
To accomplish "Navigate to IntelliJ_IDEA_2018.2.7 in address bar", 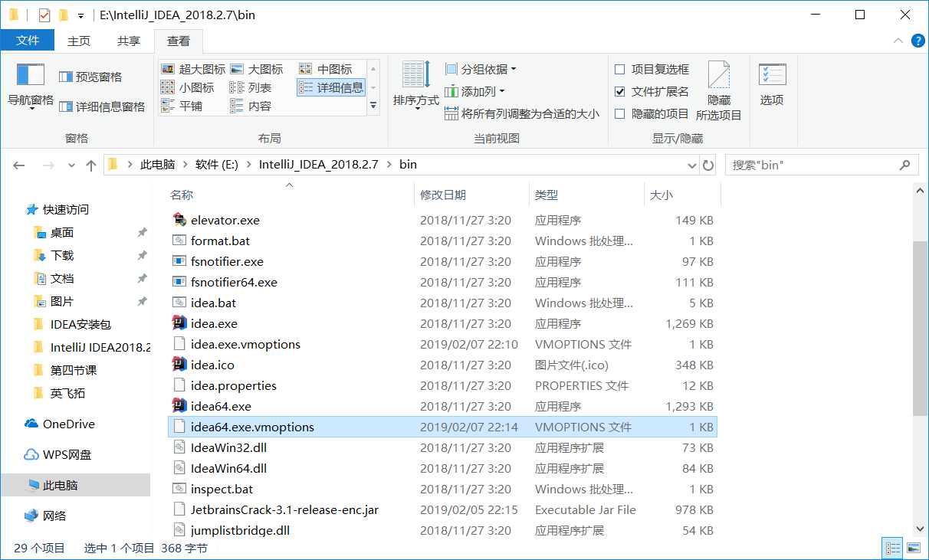I will click(x=318, y=164).
